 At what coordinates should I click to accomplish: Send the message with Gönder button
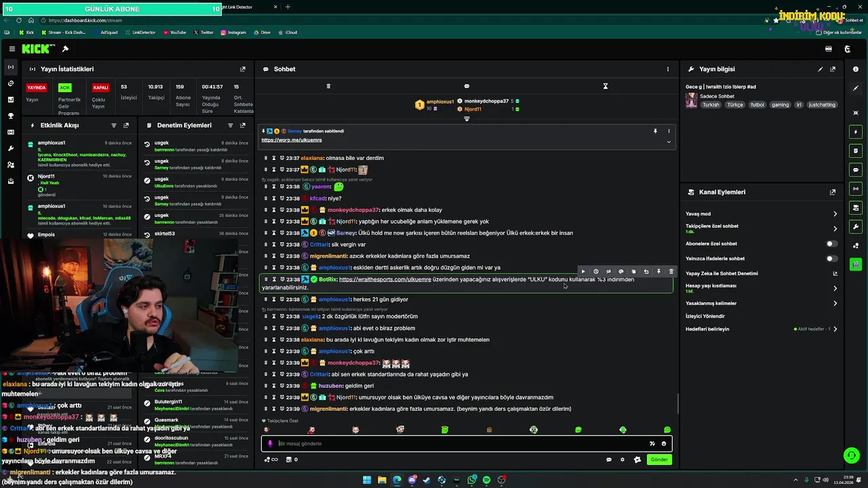coord(659,460)
